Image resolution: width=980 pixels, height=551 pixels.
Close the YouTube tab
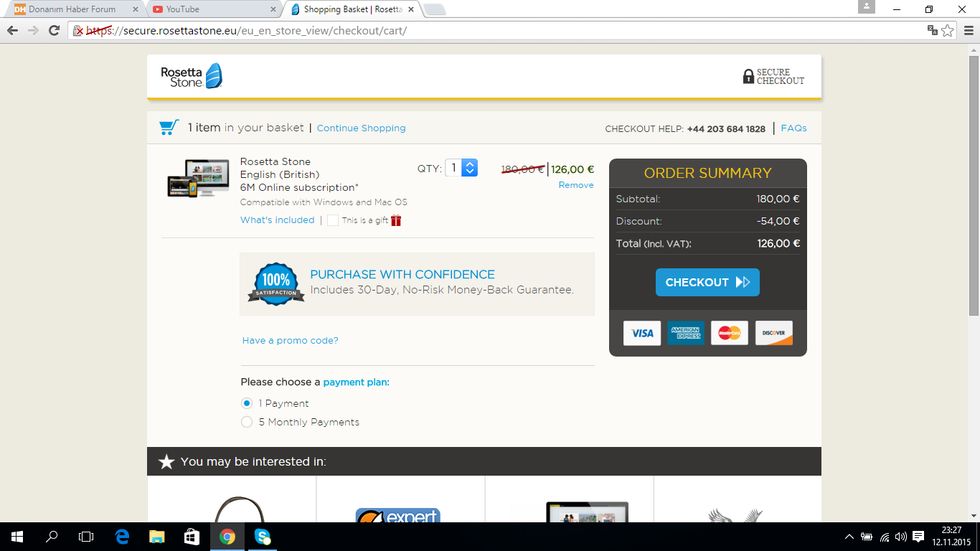tap(273, 9)
